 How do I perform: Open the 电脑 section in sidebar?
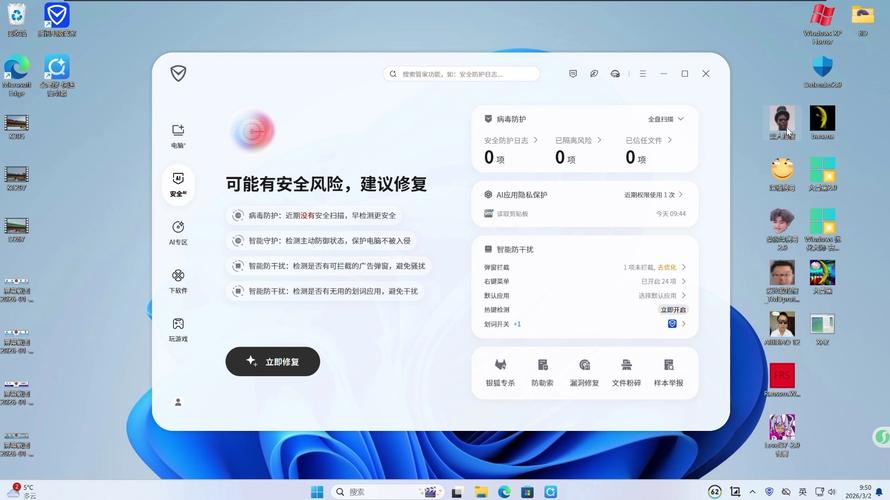tap(178, 135)
